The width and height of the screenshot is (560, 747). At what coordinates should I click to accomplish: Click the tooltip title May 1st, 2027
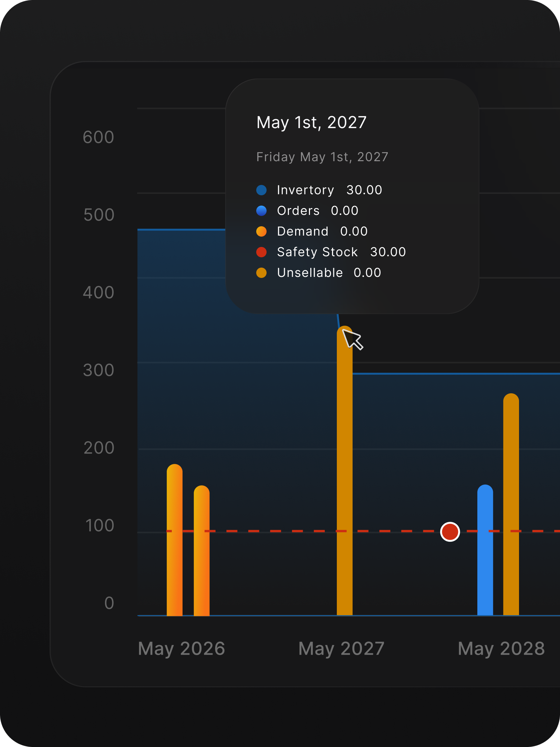pos(311,122)
